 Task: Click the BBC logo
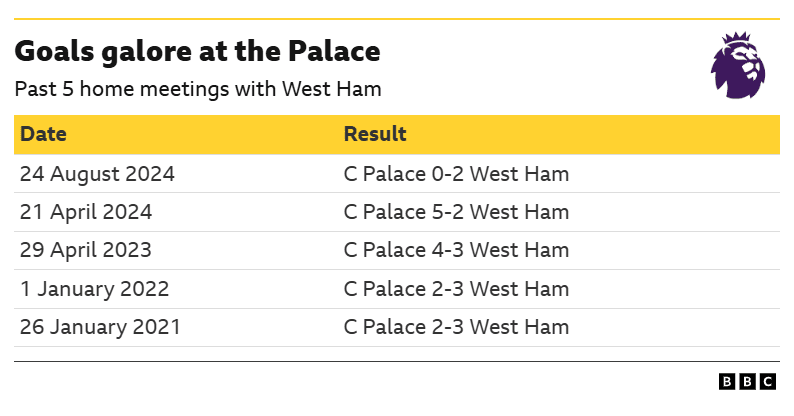click(747, 381)
